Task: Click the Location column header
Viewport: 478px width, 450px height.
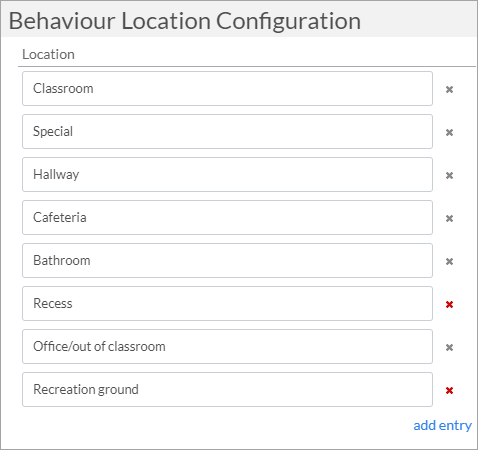Action: 48,54
